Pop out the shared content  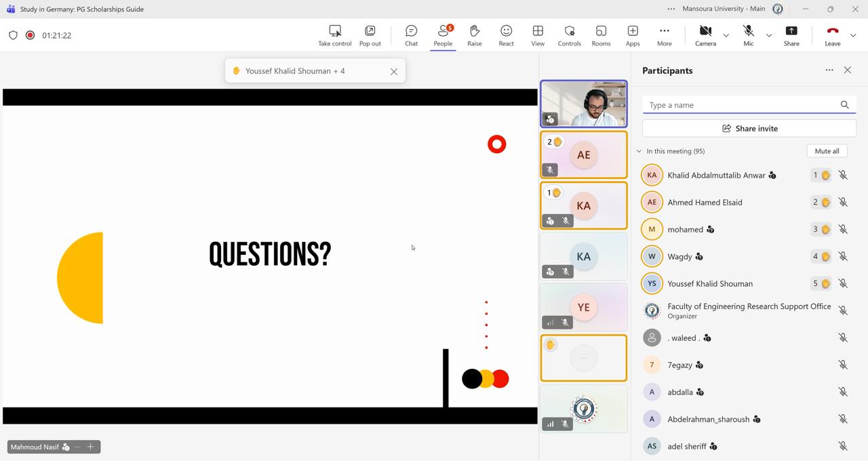coord(370,35)
